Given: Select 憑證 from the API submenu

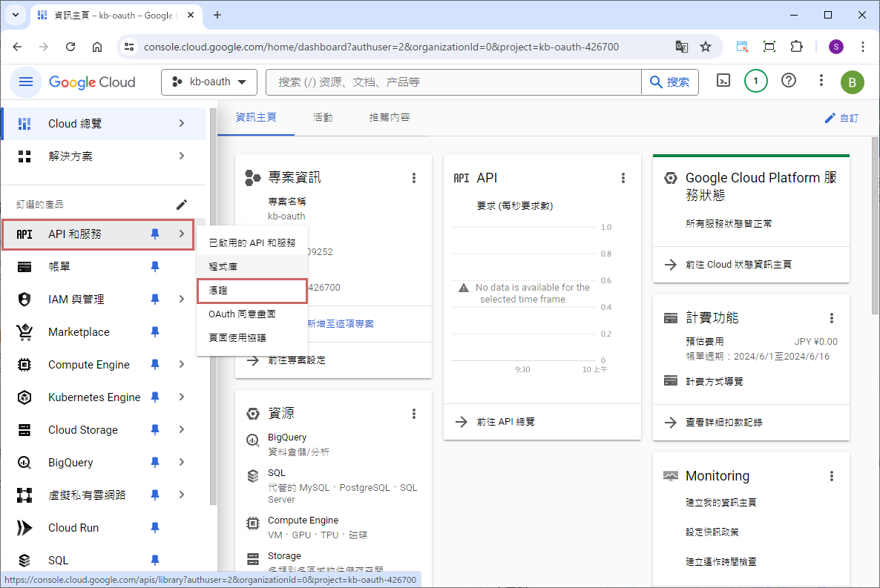Looking at the screenshot, I should (252, 291).
